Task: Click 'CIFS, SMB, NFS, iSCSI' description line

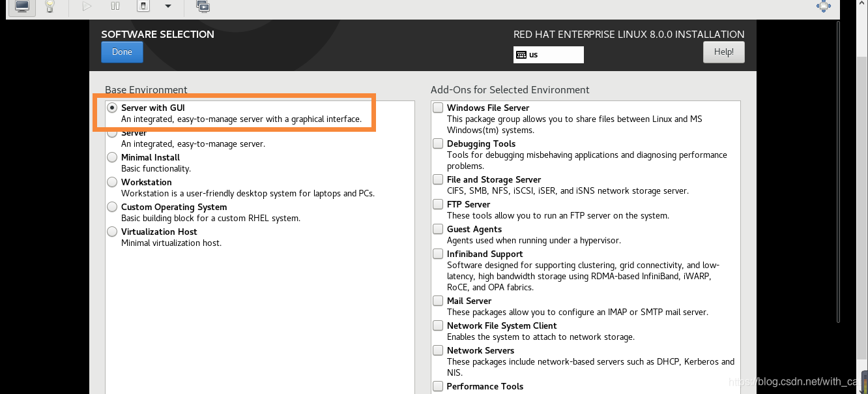Action: click(568, 190)
